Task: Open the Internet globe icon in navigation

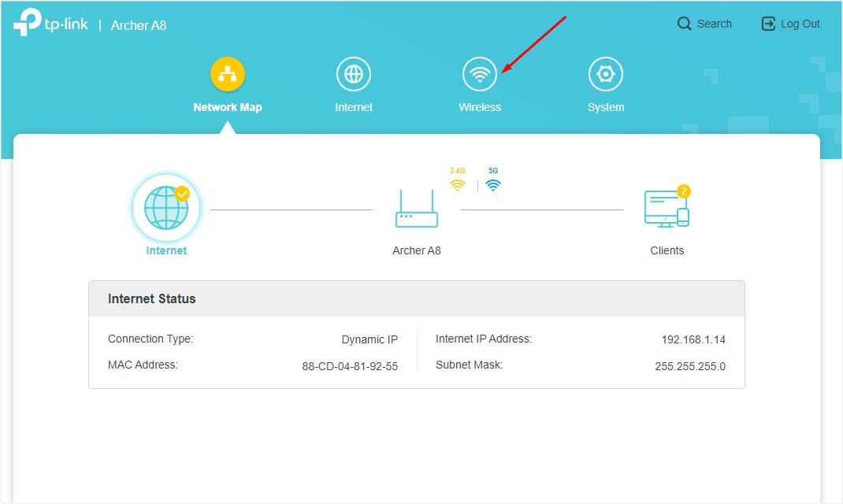Action: click(353, 74)
